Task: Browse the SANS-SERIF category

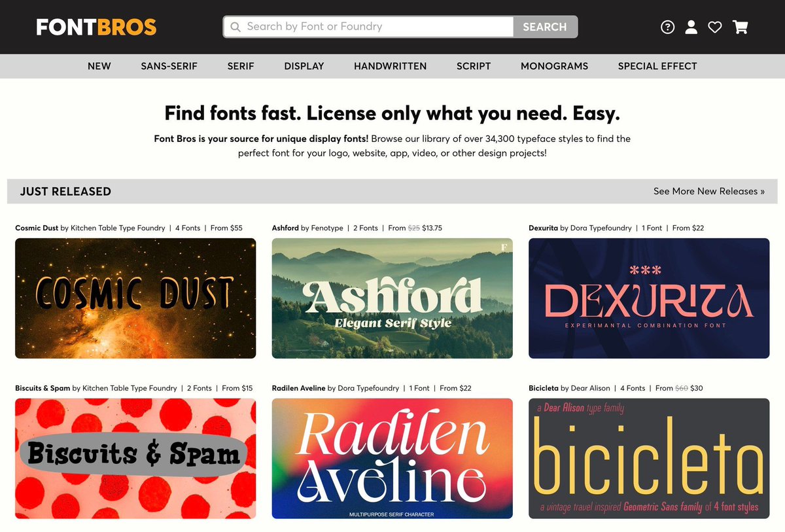Action: coord(169,66)
